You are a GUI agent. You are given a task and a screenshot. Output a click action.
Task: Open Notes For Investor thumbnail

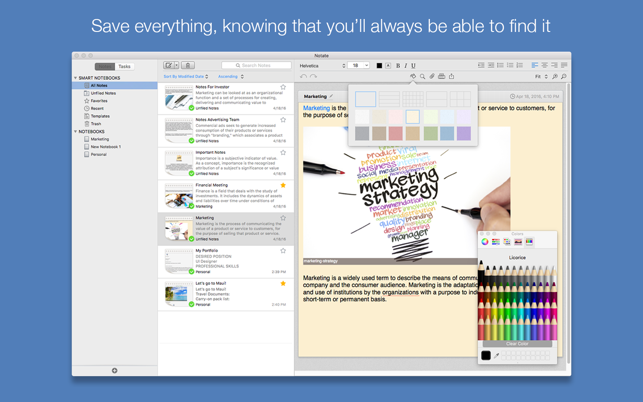coord(179,98)
